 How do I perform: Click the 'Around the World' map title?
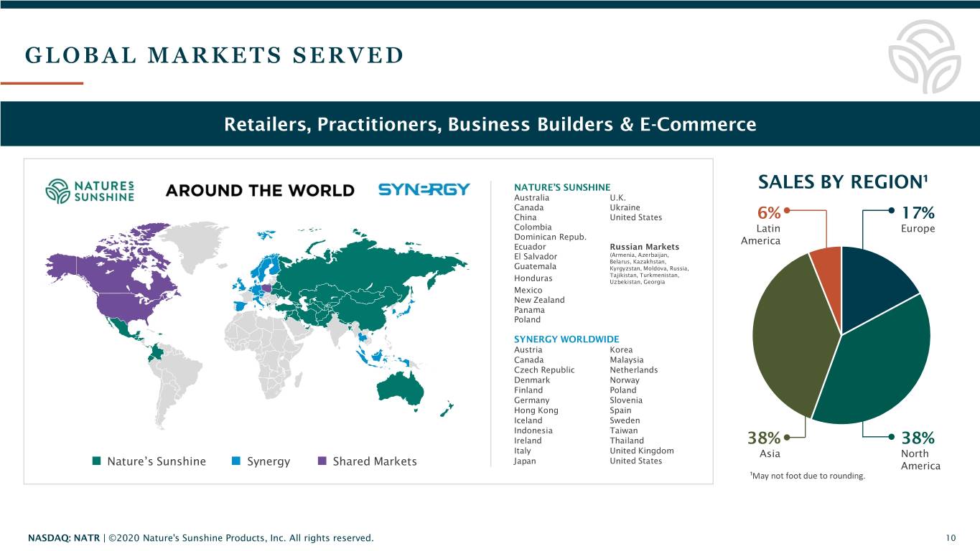pos(260,190)
